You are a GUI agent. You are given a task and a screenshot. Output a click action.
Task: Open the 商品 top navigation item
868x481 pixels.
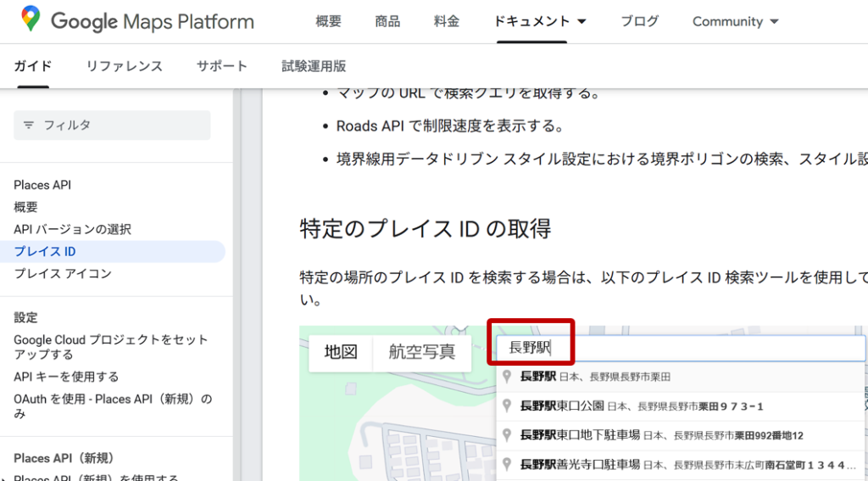tap(387, 21)
